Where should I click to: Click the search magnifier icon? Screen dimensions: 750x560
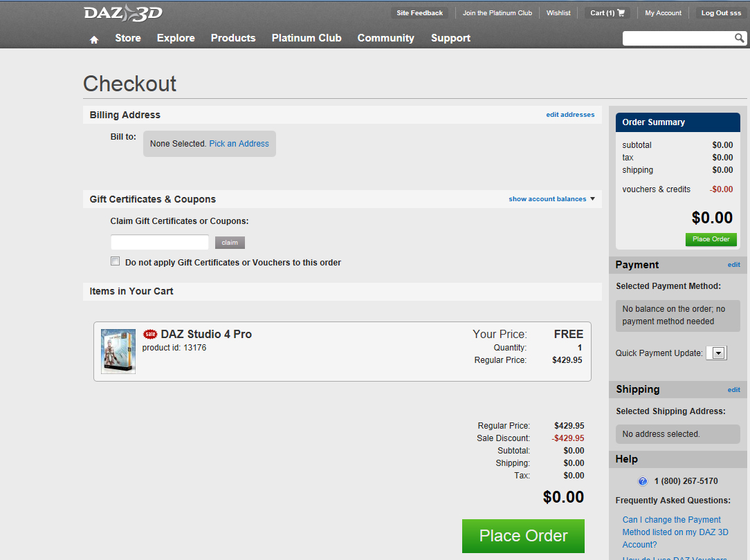click(x=739, y=38)
